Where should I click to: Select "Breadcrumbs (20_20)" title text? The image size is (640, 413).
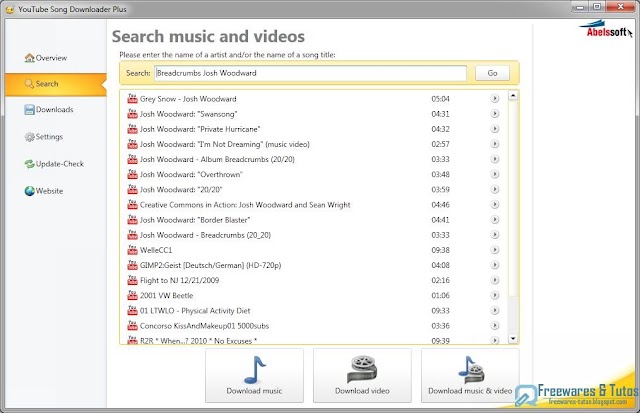point(205,235)
